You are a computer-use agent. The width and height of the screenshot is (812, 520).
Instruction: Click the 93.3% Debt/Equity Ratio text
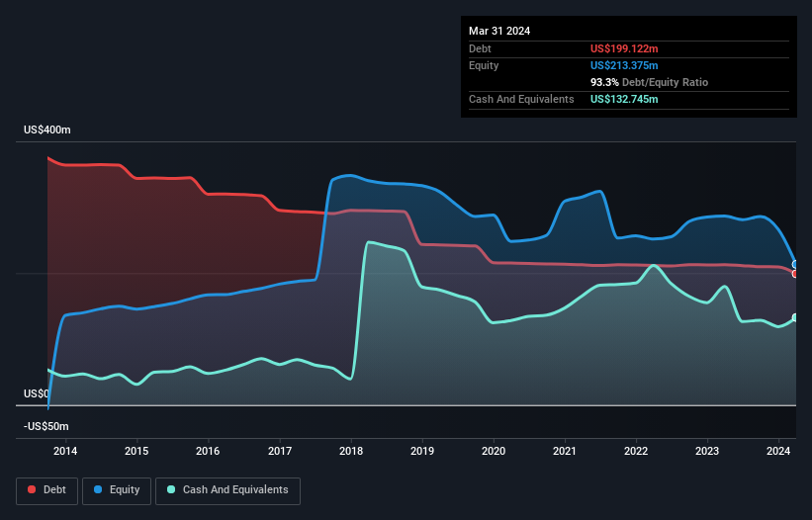[649, 82]
